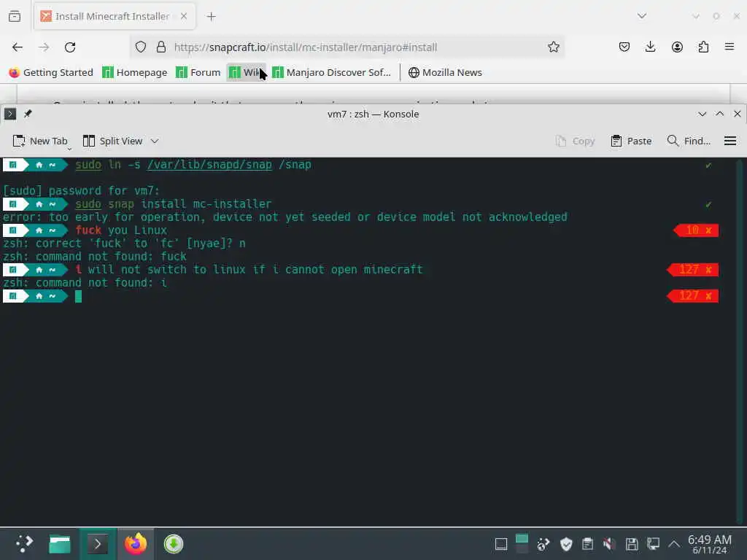Bookmark this page with star
747x560 pixels.
[553, 47]
